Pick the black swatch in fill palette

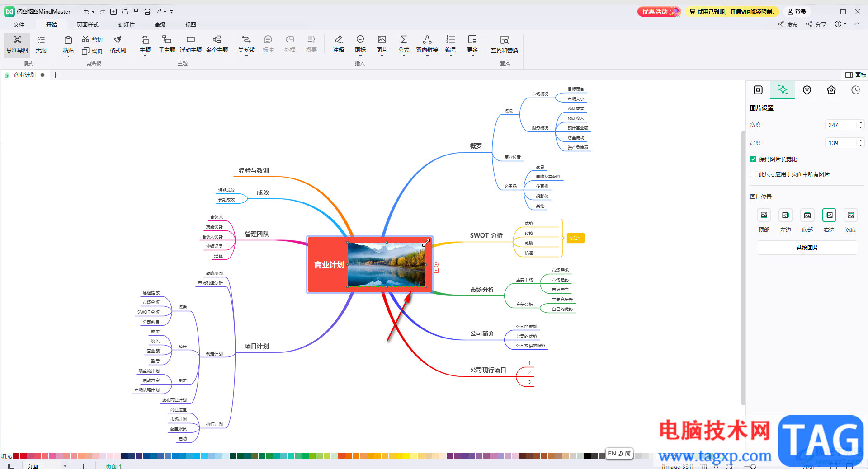tap(587, 455)
